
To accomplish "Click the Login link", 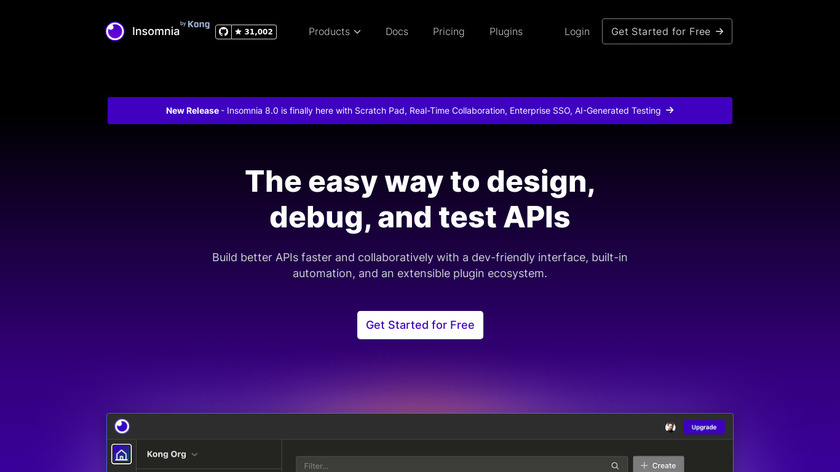I will [576, 32].
